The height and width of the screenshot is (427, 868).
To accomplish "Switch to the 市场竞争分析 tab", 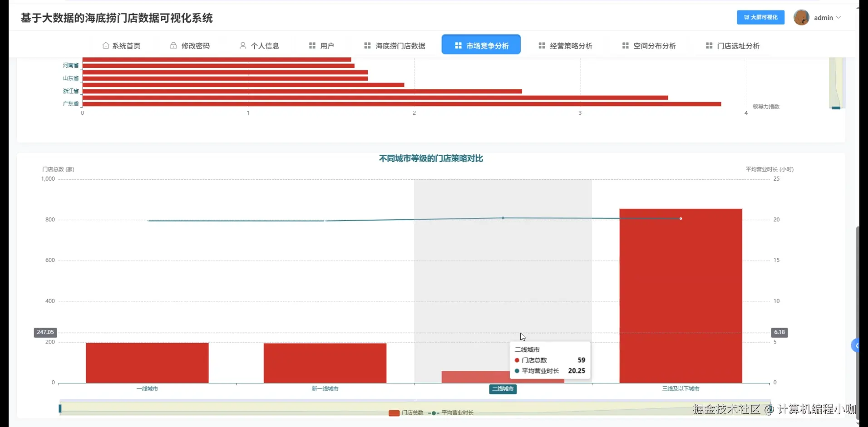I will coord(481,44).
